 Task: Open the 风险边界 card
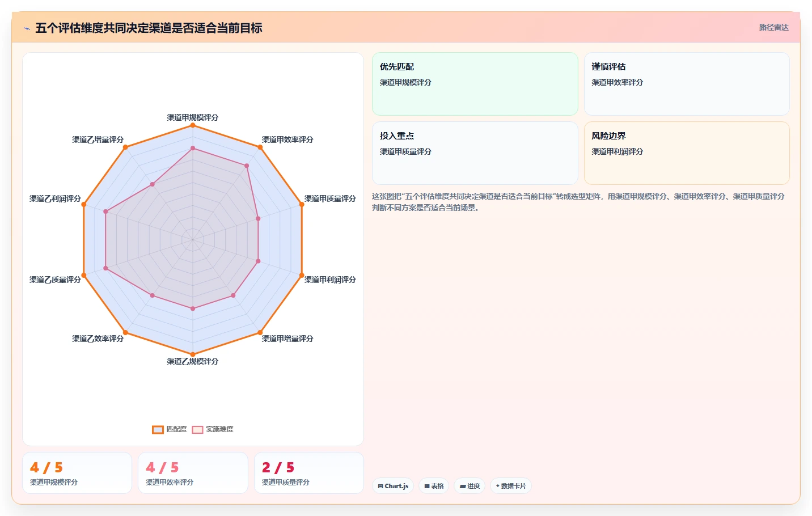click(687, 153)
